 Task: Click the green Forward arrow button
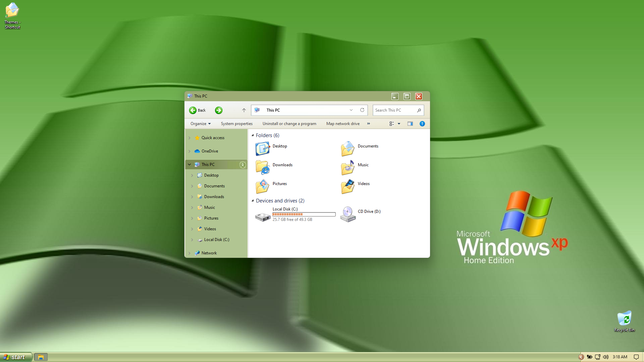(x=219, y=110)
